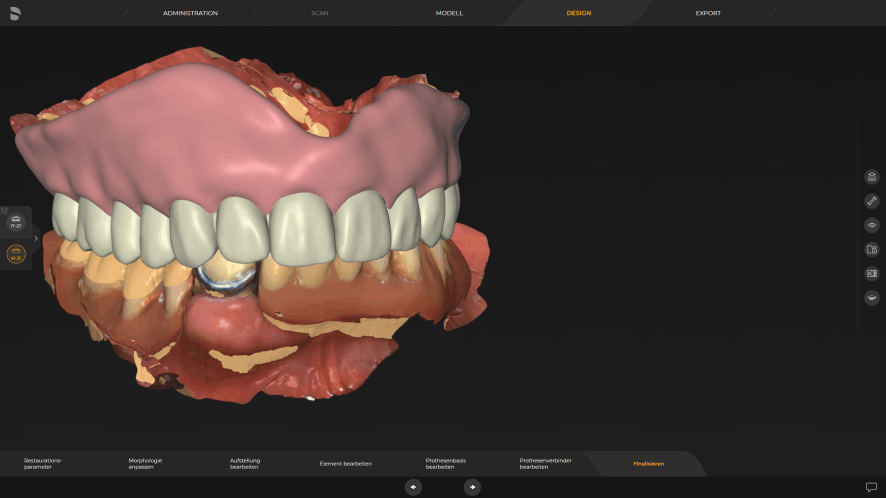Select the measurement ruler tool icon

[x=871, y=201]
